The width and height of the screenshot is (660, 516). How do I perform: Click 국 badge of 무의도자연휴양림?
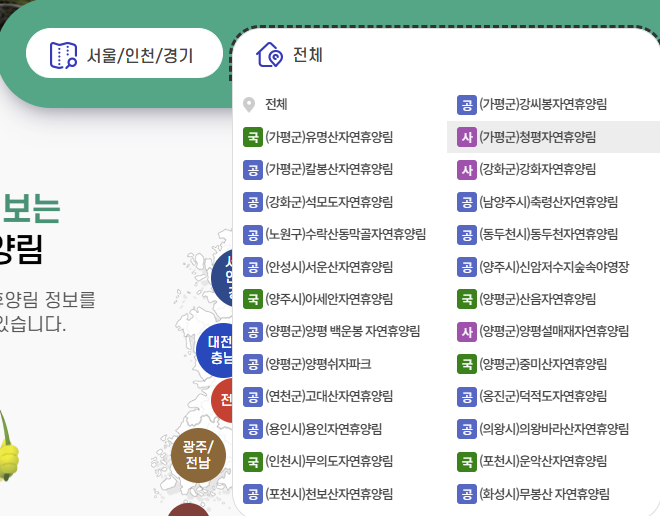pos(253,461)
